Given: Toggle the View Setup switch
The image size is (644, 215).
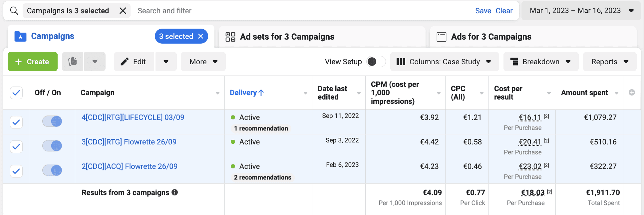Looking at the screenshot, I should 376,62.
